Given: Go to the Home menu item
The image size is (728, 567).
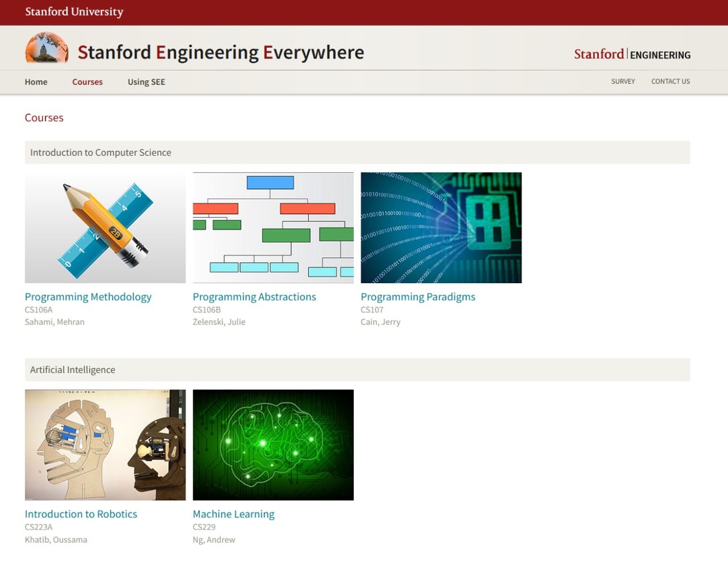Looking at the screenshot, I should pyautogui.click(x=36, y=82).
